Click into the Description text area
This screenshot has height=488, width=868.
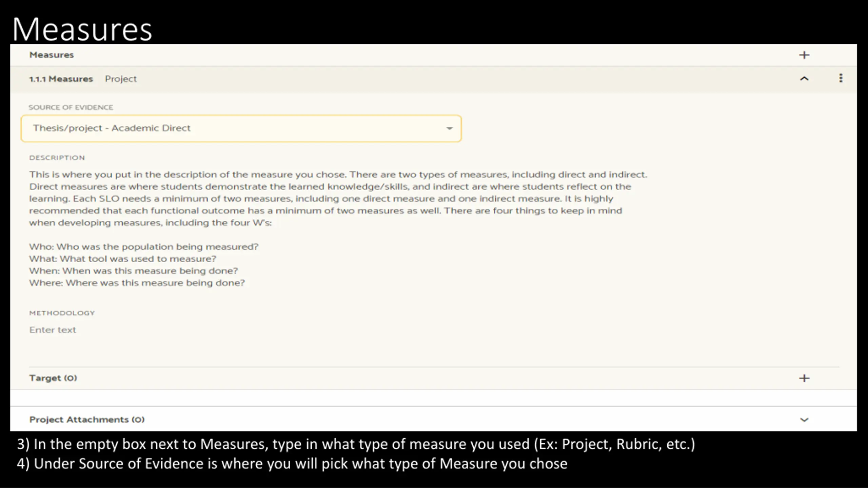[x=338, y=228]
